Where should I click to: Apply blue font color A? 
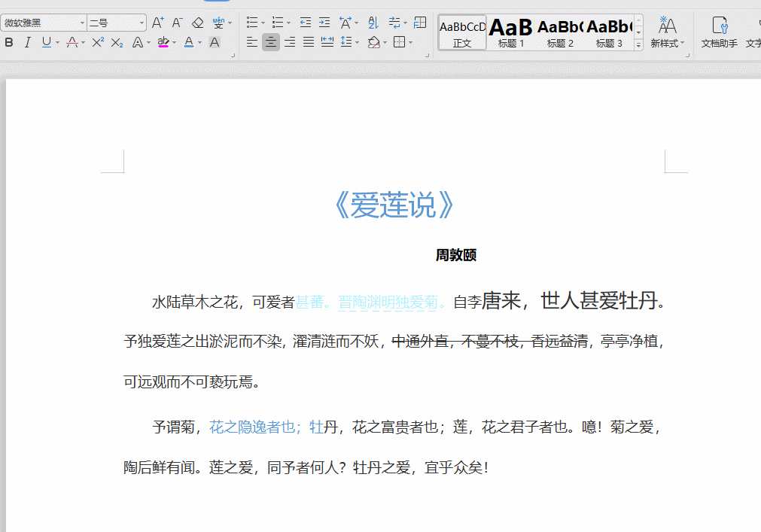pos(189,43)
